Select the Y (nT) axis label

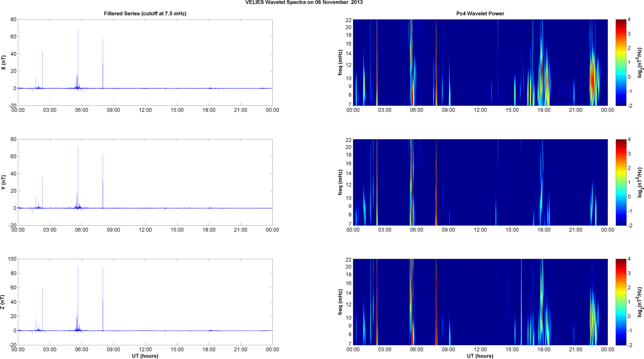click(4, 182)
